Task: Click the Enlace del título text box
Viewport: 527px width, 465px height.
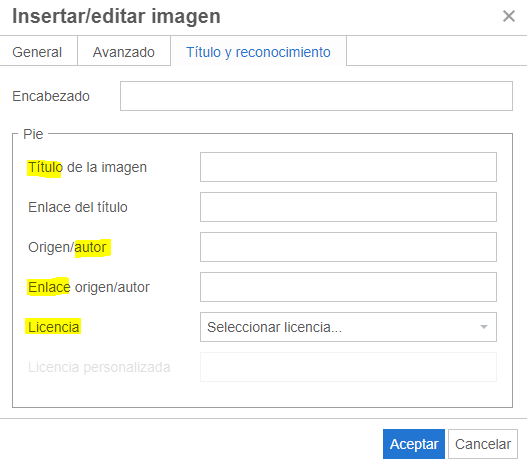Action: point(348,207)
